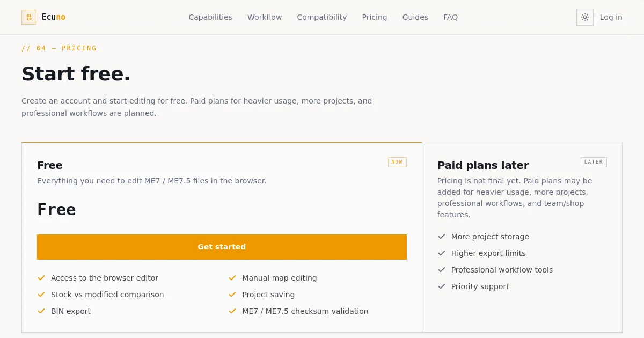The height and width of the screenshot is (338, 644).
Task: Click checkmark icon beside Manual map editing
Action: click(232, 278)
